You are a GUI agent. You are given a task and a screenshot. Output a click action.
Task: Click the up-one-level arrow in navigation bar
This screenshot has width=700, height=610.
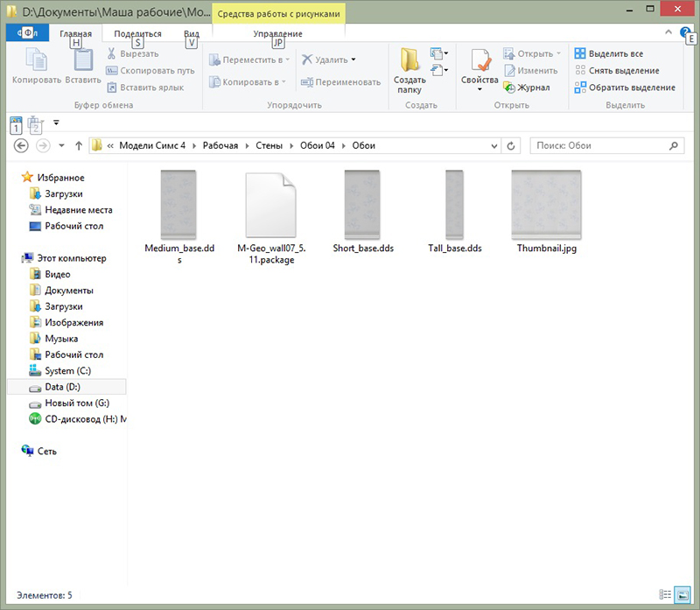79,145
